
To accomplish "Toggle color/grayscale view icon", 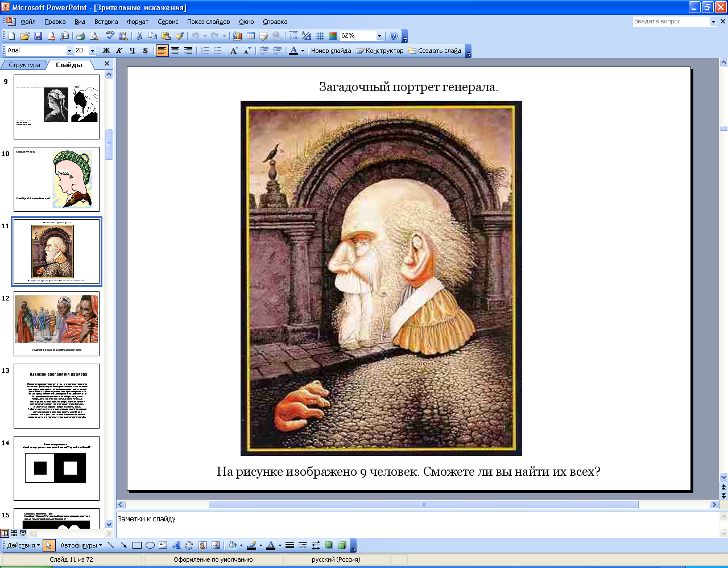I will point(333,36).
